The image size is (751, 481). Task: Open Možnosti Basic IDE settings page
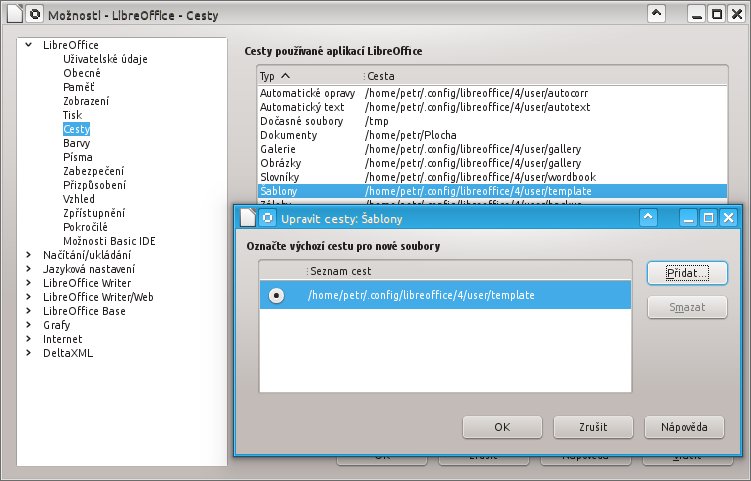tap(109, 241)
